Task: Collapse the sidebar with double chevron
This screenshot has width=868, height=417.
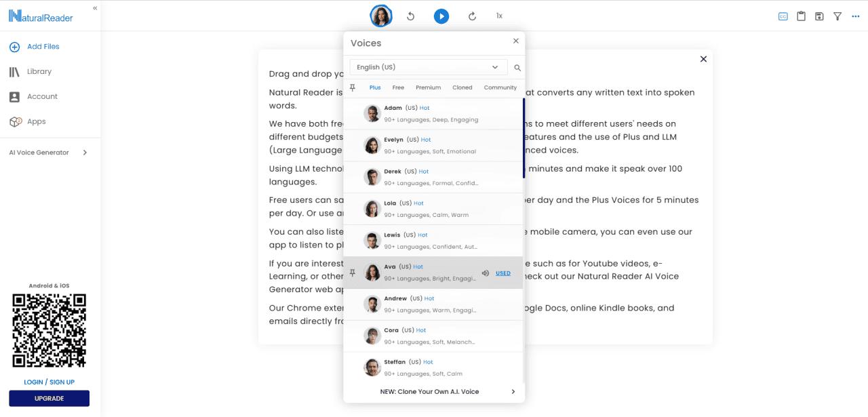Action: pyautogui.click(x=95, y=8)
